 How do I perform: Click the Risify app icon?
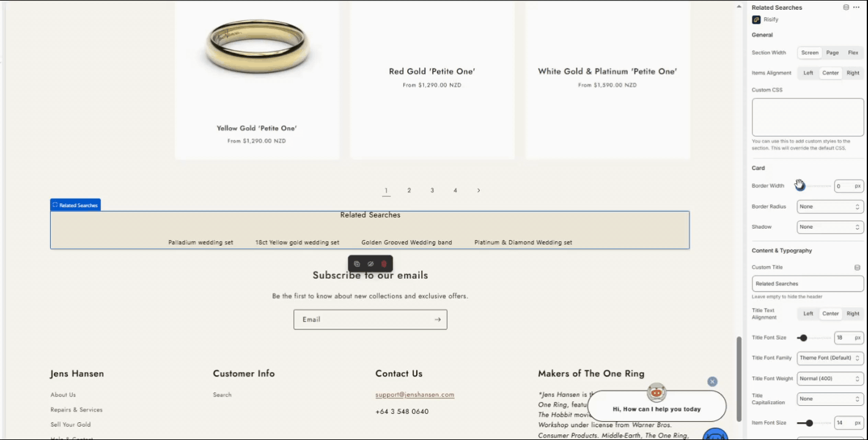[x=756, y=20]
